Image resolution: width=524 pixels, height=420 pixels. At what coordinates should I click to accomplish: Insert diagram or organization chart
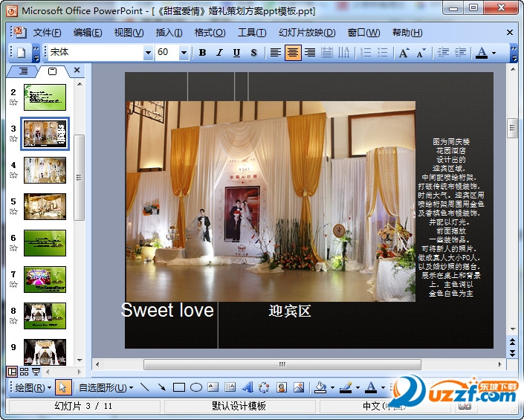coord(264,387)
